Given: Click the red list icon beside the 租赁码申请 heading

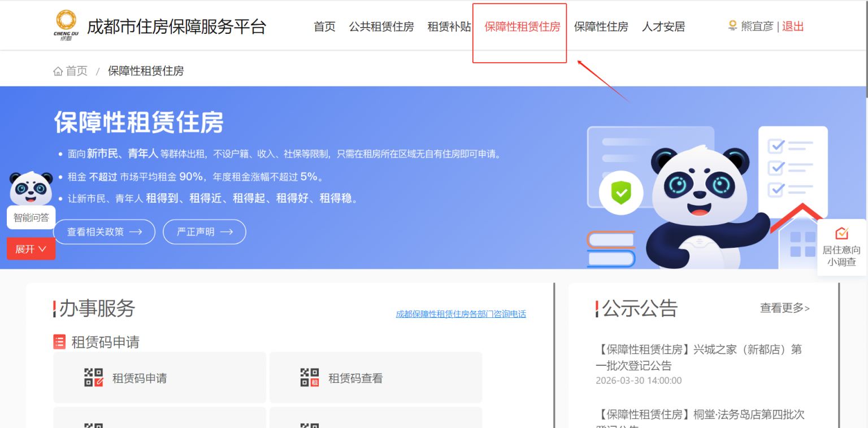Looking at the screenshot, I should tap(59, 342).
